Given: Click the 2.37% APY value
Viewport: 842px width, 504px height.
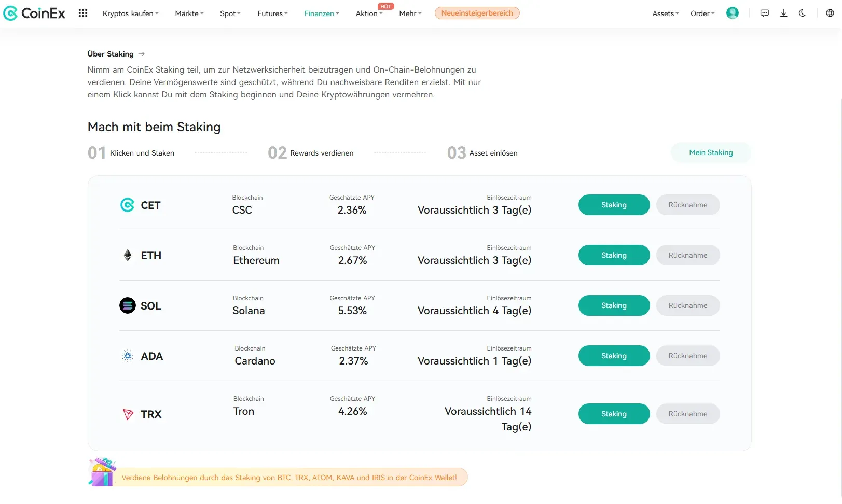Looking at the screenshot, I should click(353, 361).
